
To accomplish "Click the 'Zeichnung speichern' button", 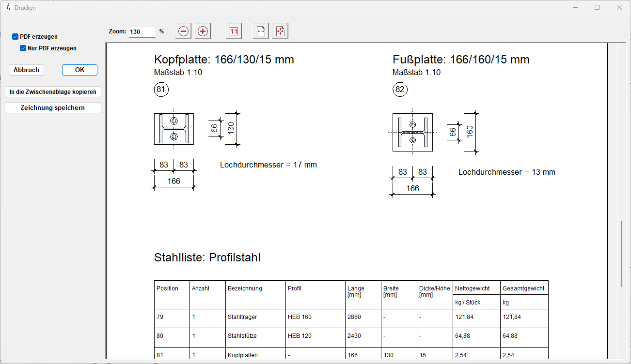I will click(53, 108).
